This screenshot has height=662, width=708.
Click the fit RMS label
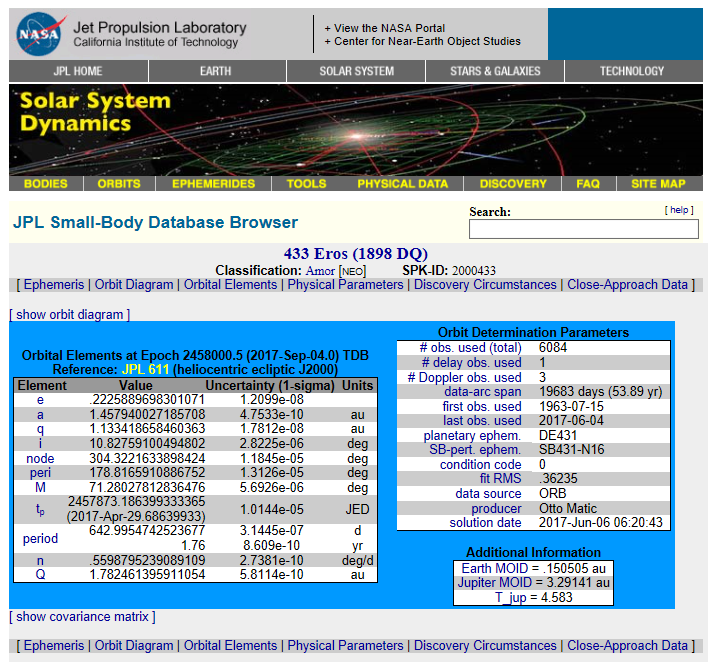pos(500,479)
